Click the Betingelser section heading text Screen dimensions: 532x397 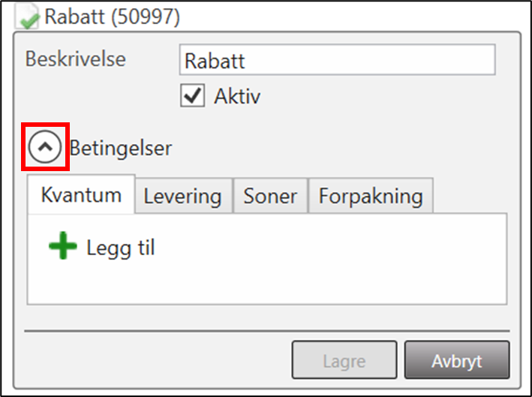[x=121, y=149]
